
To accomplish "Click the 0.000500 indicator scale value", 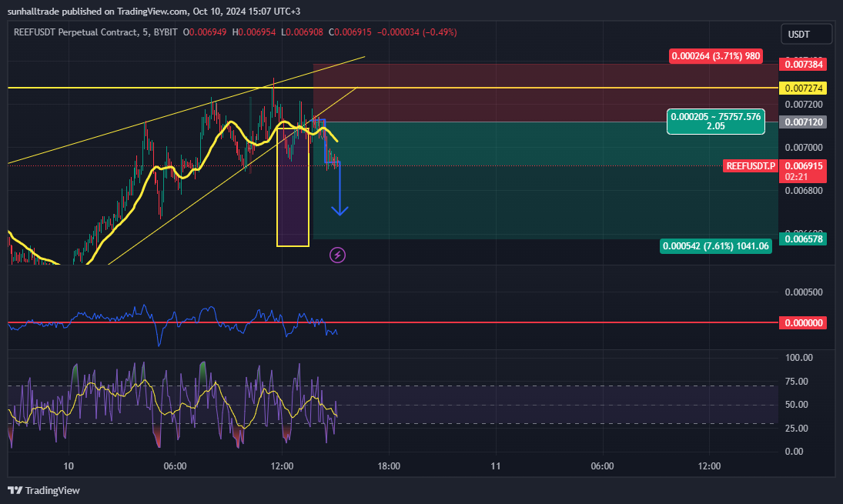I will point(804,292).
